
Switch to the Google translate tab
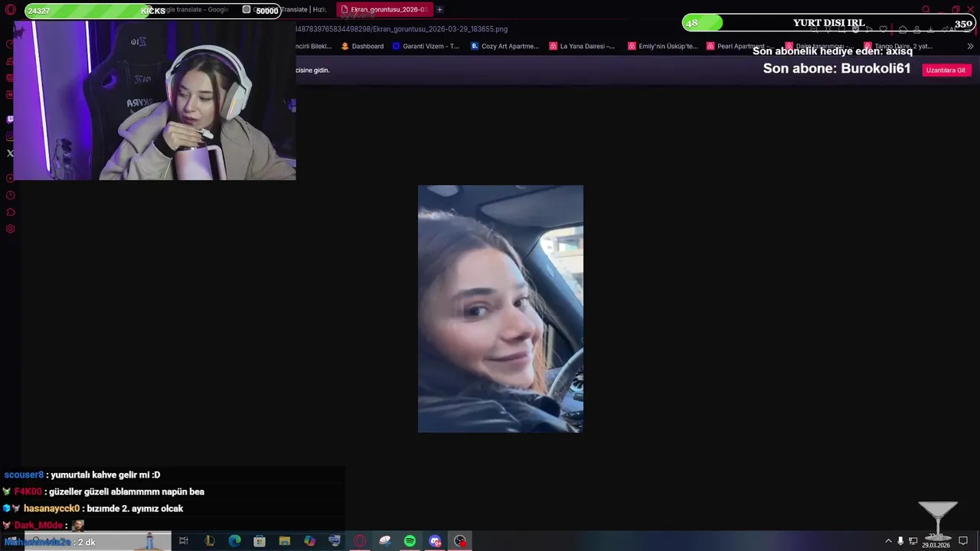(x=191, y=9)
